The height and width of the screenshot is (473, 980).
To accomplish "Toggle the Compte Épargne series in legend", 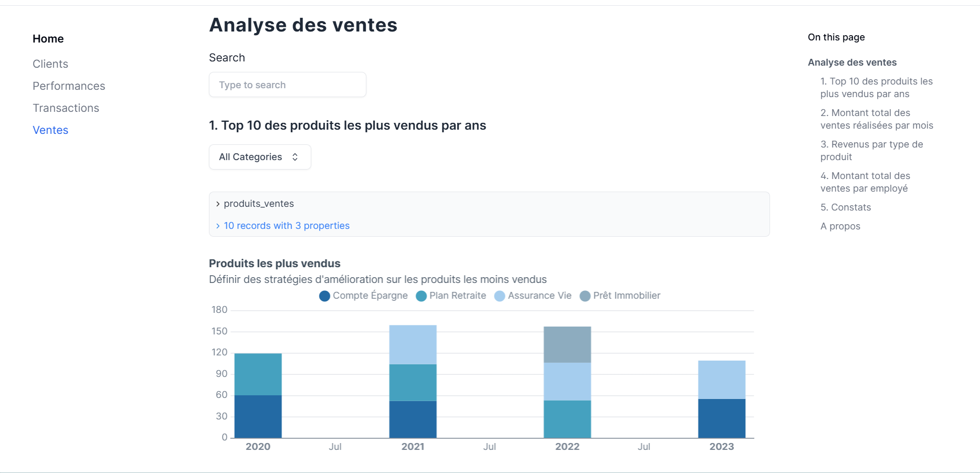I will tap(363, 296).
